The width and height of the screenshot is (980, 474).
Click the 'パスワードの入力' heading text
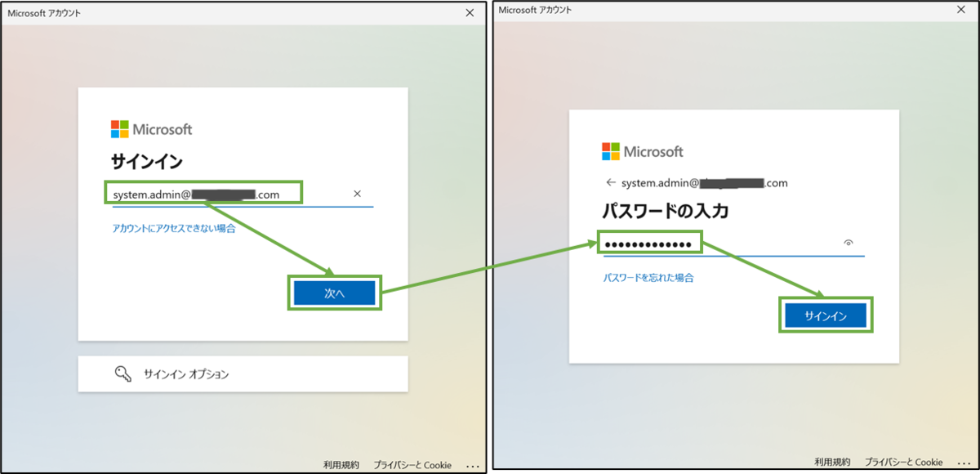665,212
